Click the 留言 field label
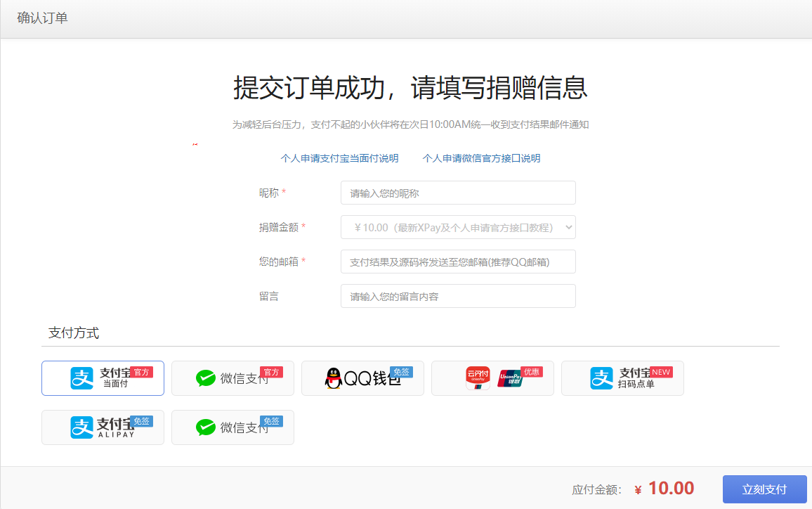 tap(269, 296)
